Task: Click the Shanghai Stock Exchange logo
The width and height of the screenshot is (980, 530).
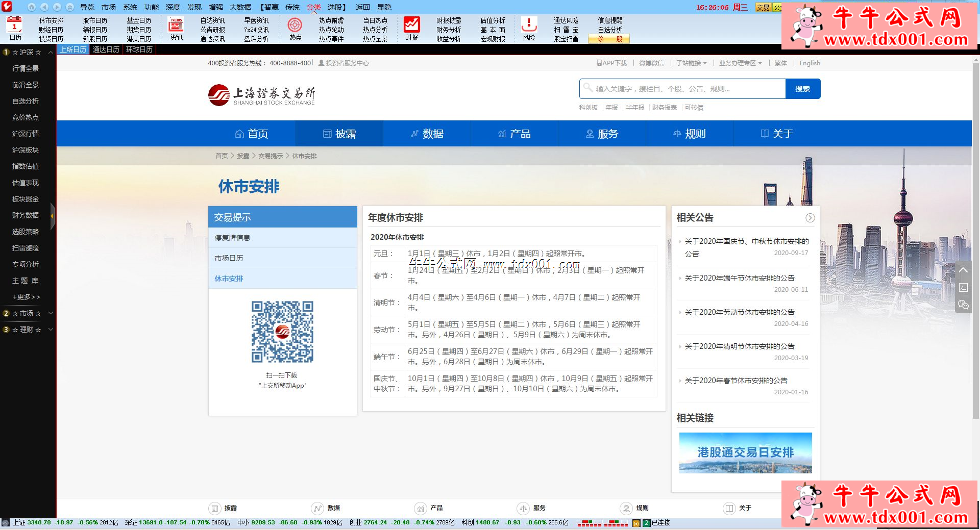Action: 261,95
